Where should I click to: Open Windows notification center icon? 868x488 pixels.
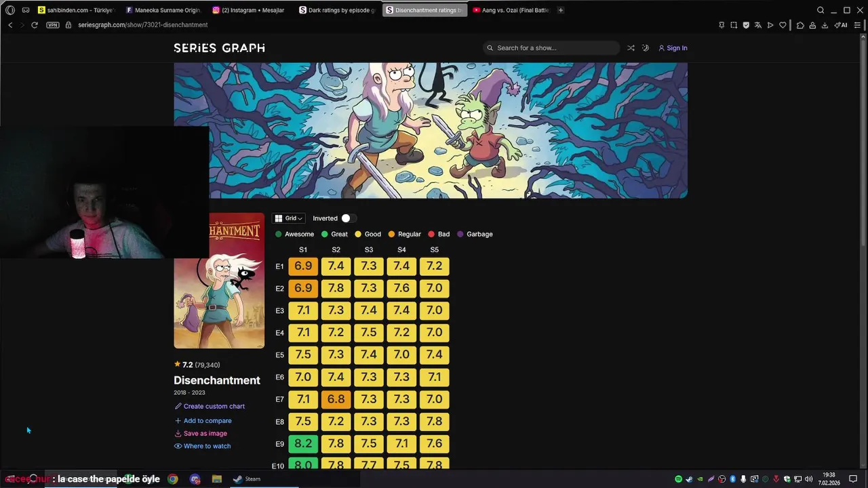click(x=853, y=479)
